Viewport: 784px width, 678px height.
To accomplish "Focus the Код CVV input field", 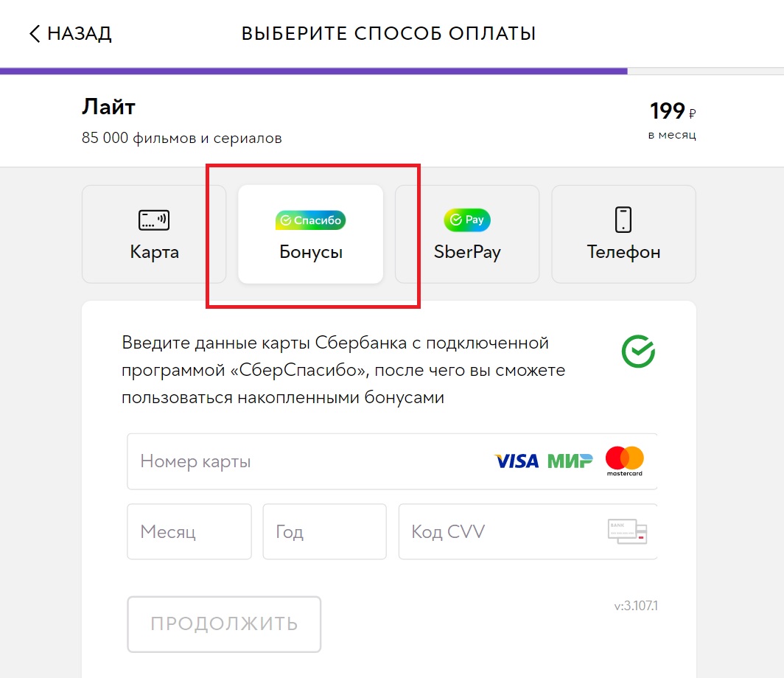I will tap(501, 531).
